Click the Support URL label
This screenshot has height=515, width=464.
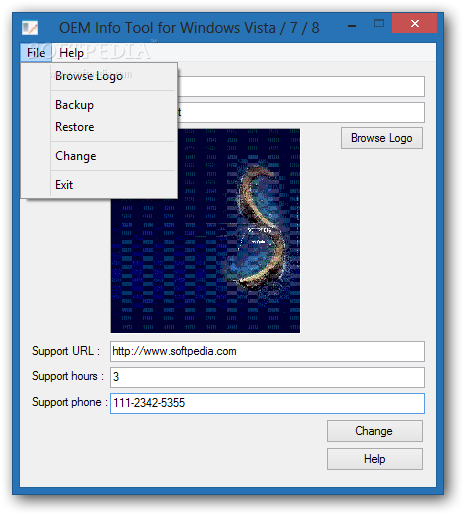point(66,351)
